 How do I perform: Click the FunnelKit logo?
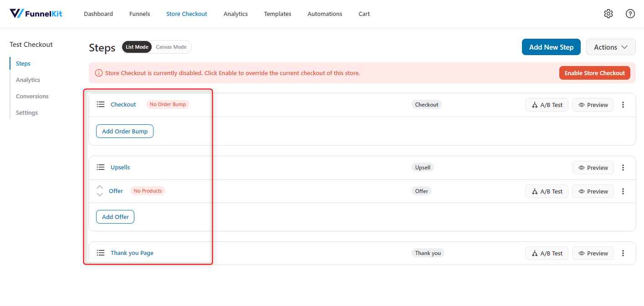[36, 14]
